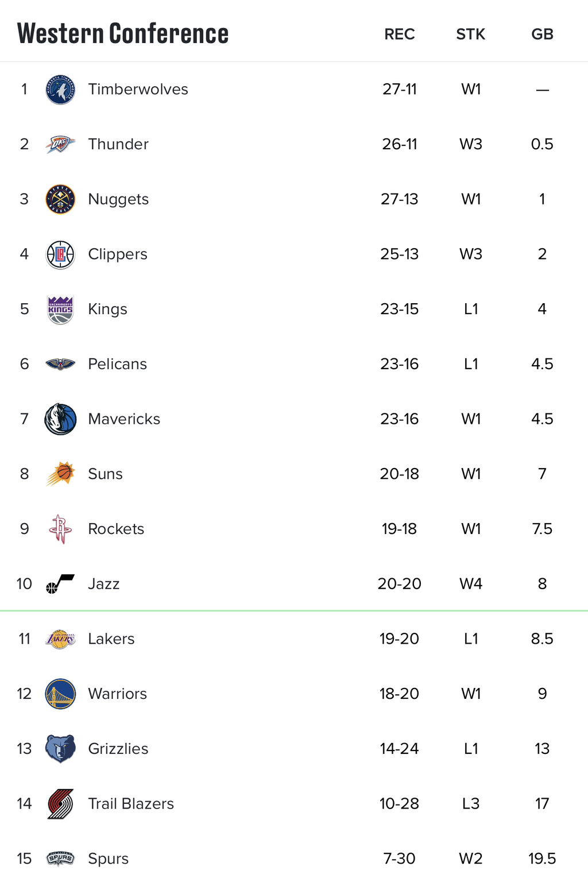The height and width of the screenshot is (878, 588).
Task: Open the Thunder logo icon
Action: [x=60, y=144]
